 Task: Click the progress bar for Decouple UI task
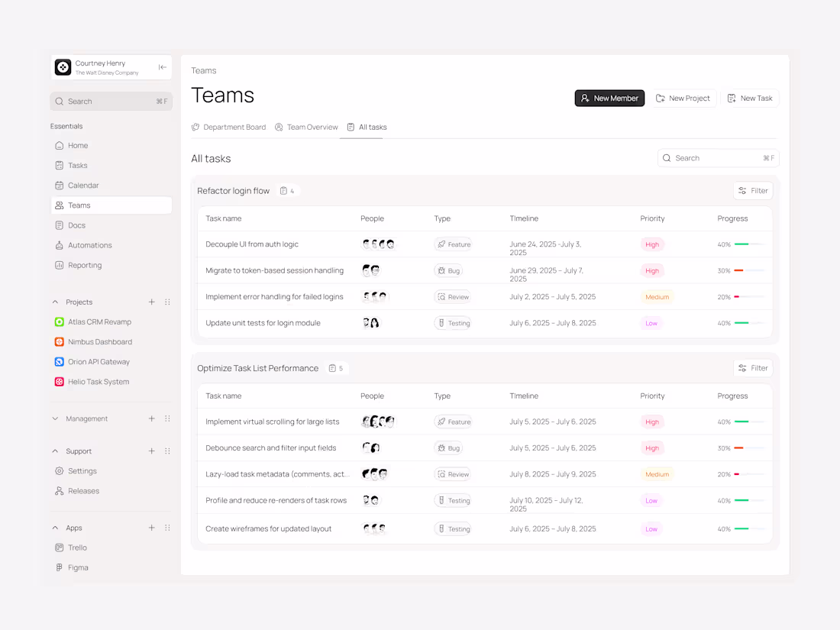(x=752, y=244)
